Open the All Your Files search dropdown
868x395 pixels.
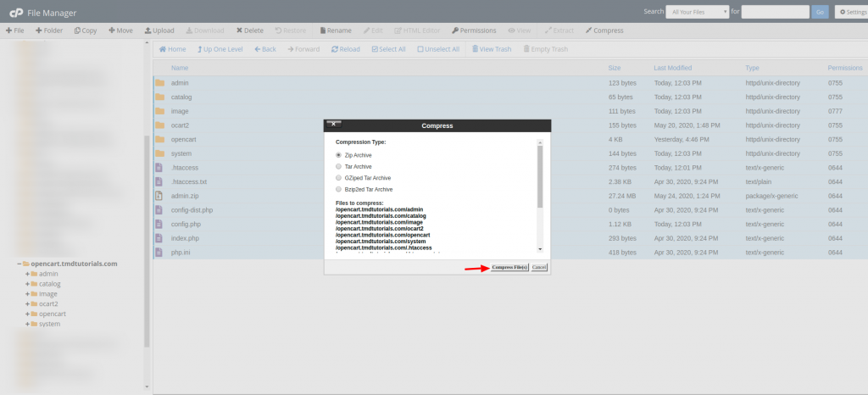698,12
